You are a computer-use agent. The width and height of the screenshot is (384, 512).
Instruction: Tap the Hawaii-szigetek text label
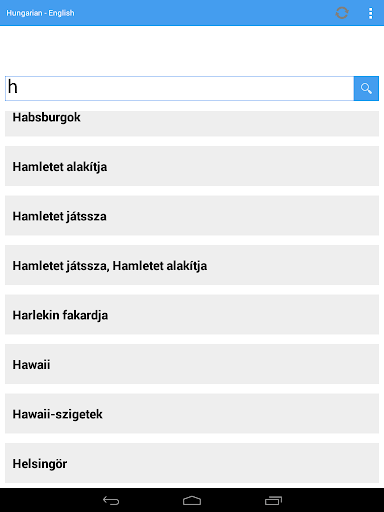click(x=57, y=414)
